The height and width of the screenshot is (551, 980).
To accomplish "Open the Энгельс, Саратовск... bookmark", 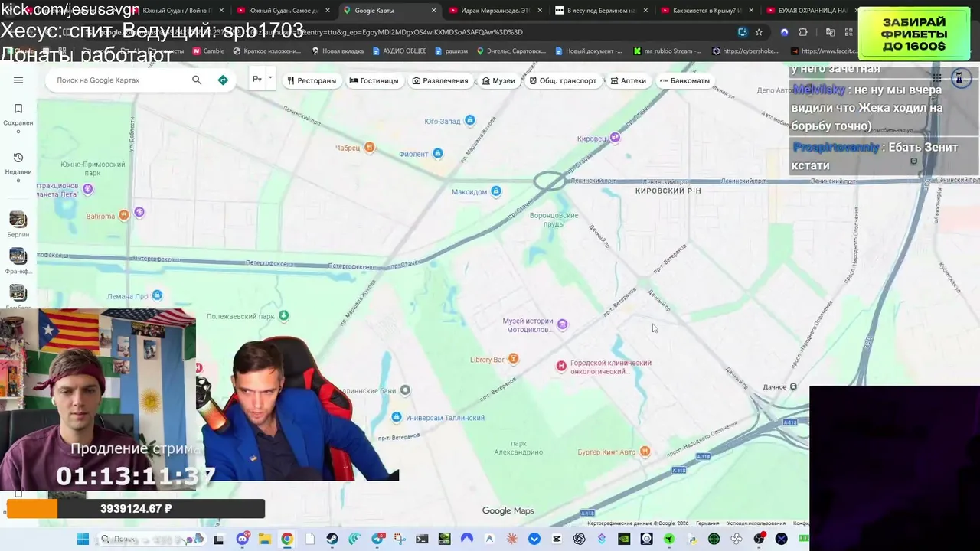I will (x=511, y=51).
